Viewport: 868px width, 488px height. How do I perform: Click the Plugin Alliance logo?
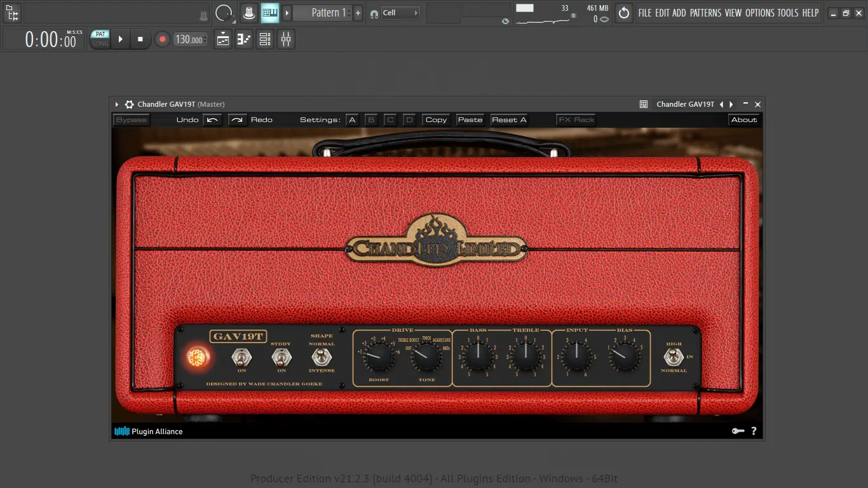pyautogui.click(x=149, y=431)
